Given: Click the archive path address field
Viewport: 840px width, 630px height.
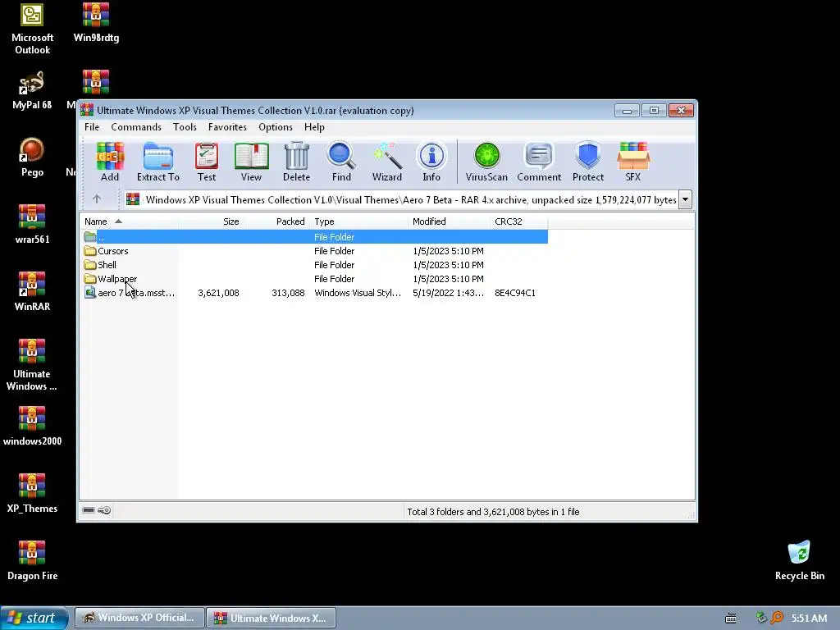Looking at the screenshot, I should [401, 199].
